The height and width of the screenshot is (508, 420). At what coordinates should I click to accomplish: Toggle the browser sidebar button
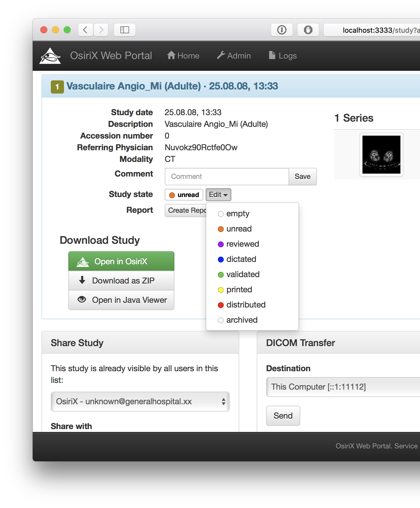(125, 30)
